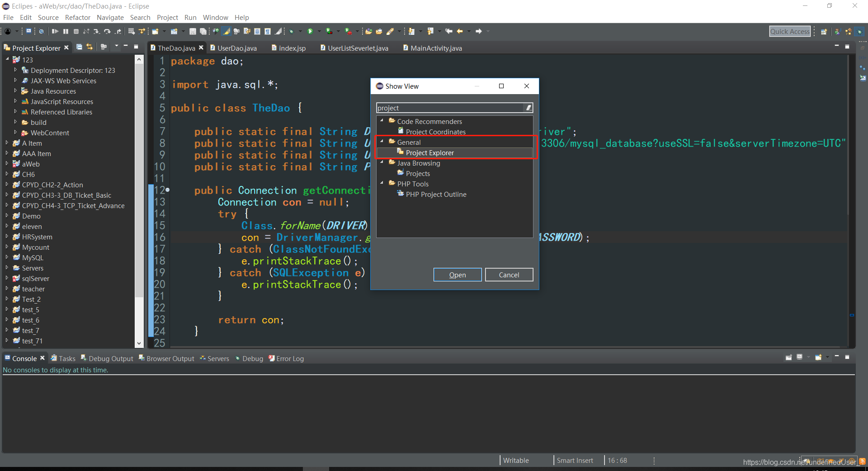Click the Open button in Show View
Image resolution: width=868 pixels, height=471 pixels.
[x=458, y=275]
